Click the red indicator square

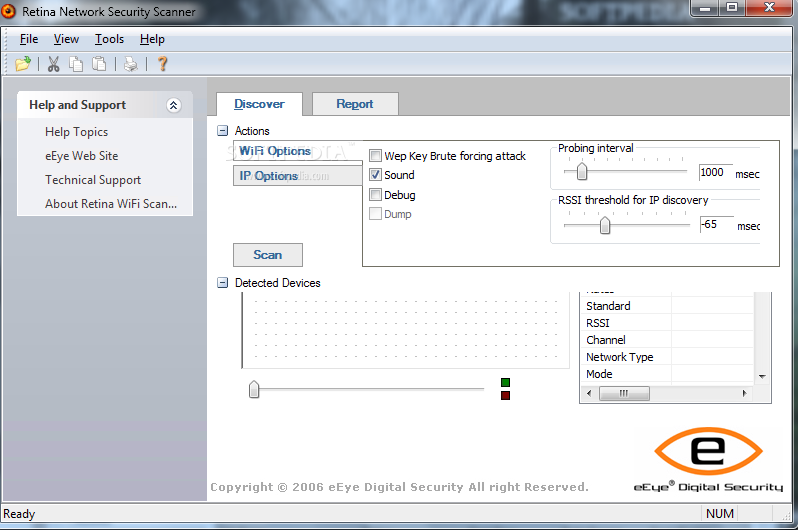(505, 396)
